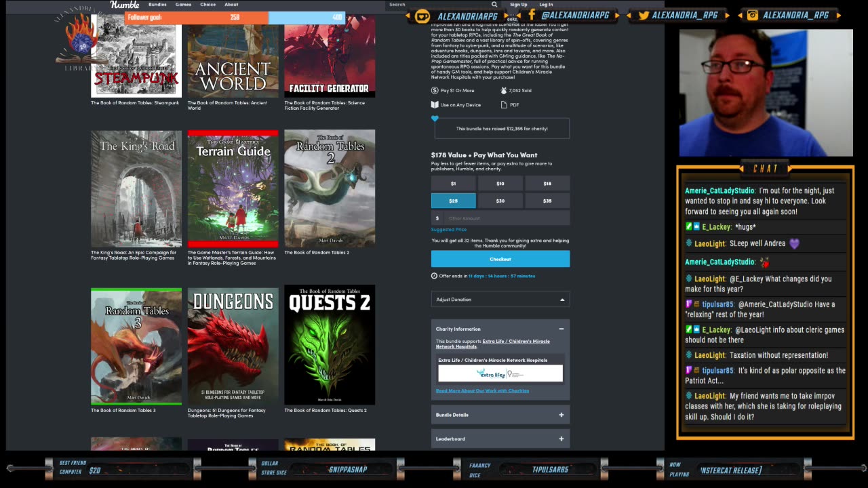Click the Log In link
Image resolution: width=868 pixels, height=488 pixels.
point(546,5)
